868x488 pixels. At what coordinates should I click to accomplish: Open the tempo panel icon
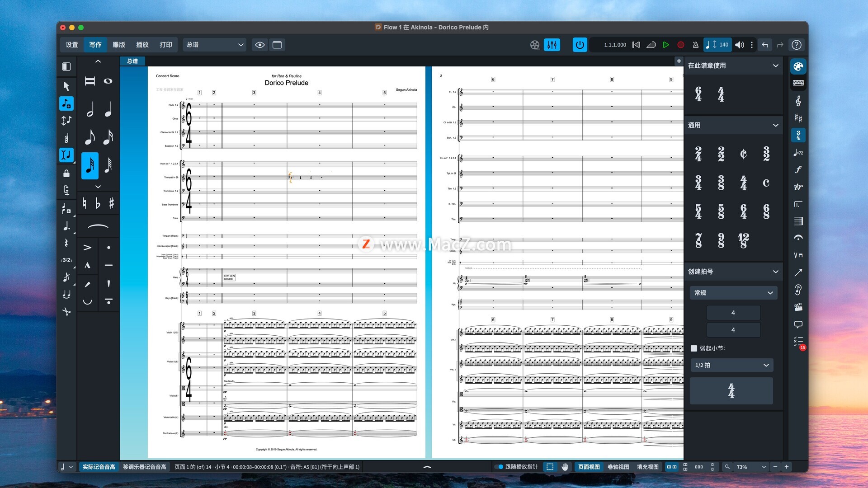798,153
